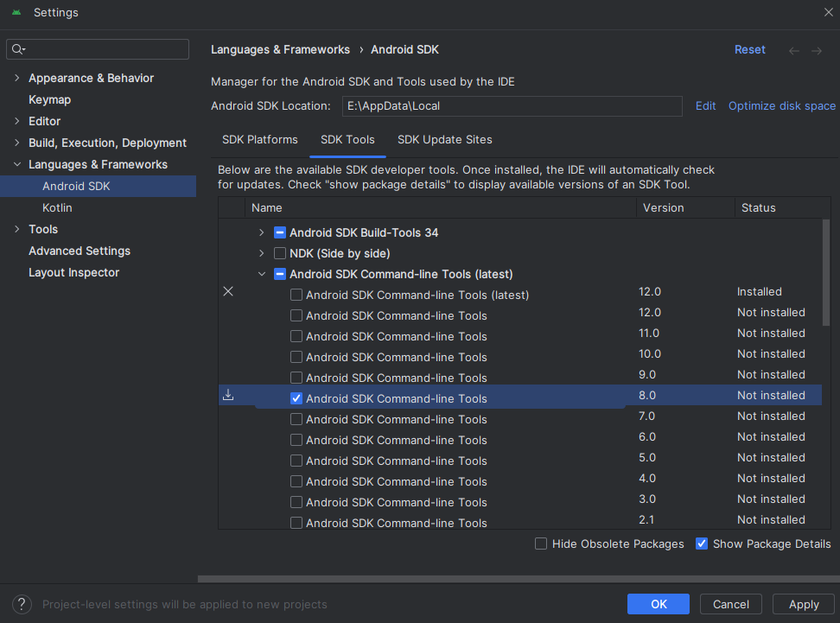This screenshot has height=623, width=840.
Task: Open Layout Inspector settings
Action: click(x=74, y=273)
